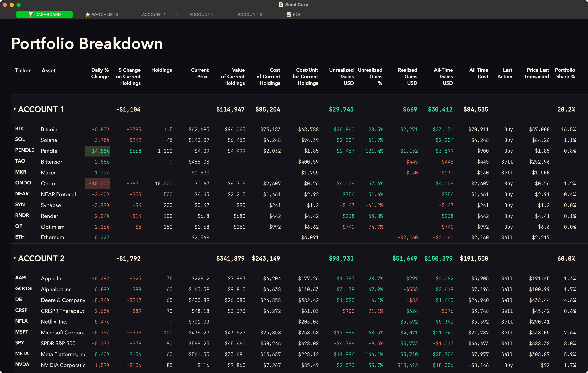
Task: Click the green window zoom button
Action: point(19,5)
